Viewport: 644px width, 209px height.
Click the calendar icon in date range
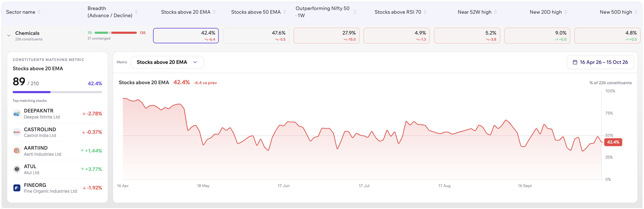pos(575,62)
